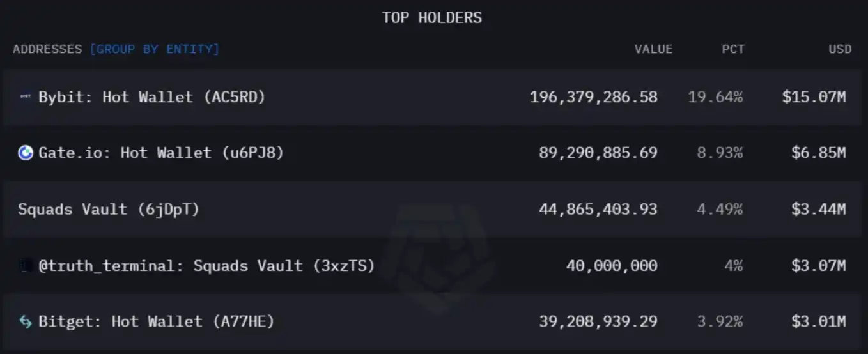
Task: Click the ADDRESSES column header
Action: (x=47, y=49)
